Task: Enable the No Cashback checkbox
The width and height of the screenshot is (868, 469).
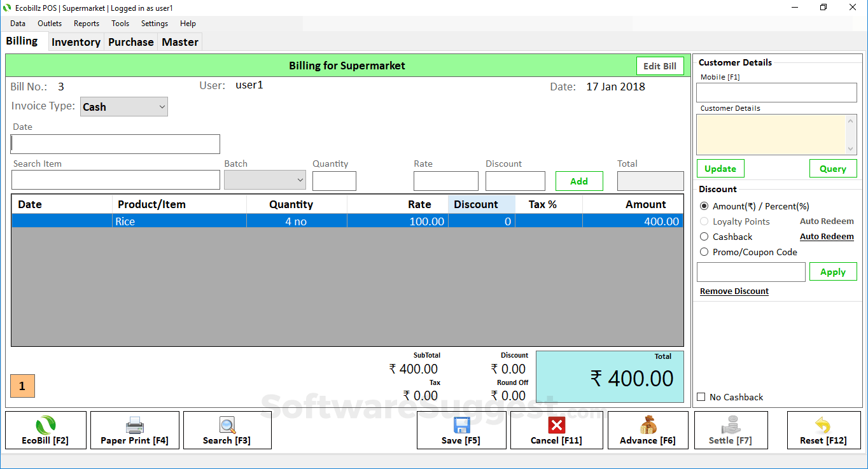Action: point(701,396)
